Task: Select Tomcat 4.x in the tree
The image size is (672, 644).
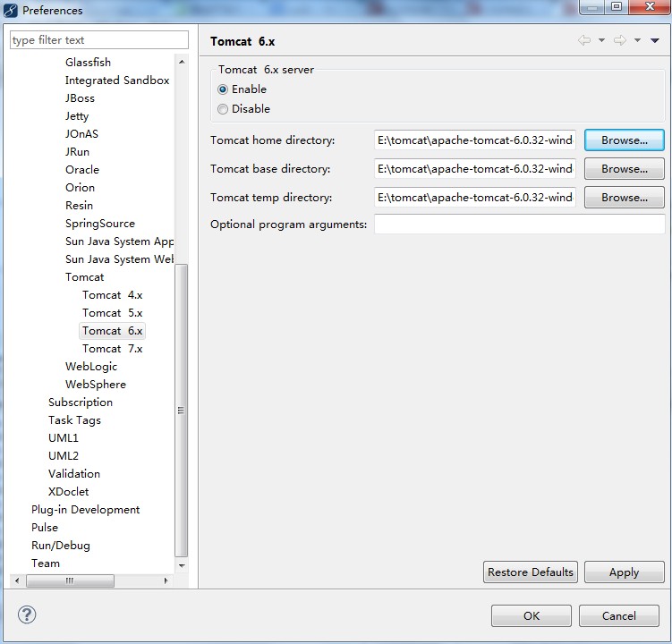Action: (x=112, y=295)
